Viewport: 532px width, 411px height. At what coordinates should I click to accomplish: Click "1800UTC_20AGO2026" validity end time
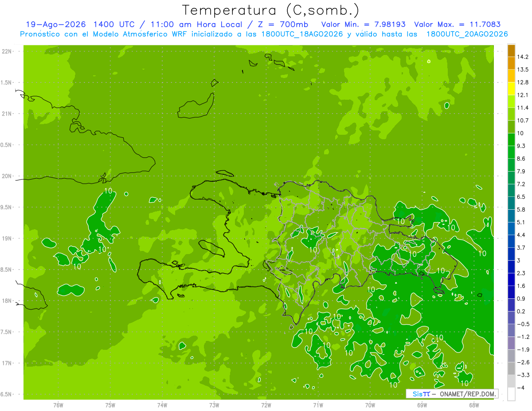coord(467,34)
